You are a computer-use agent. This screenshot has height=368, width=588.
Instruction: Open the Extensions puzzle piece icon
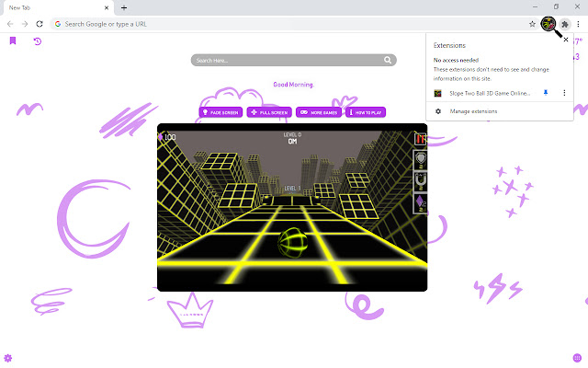(x=564, y=23)
